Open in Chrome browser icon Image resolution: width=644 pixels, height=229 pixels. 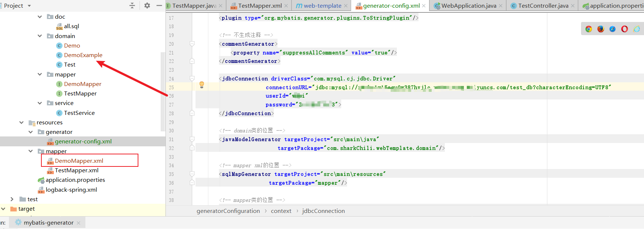(x=589, y=29)
